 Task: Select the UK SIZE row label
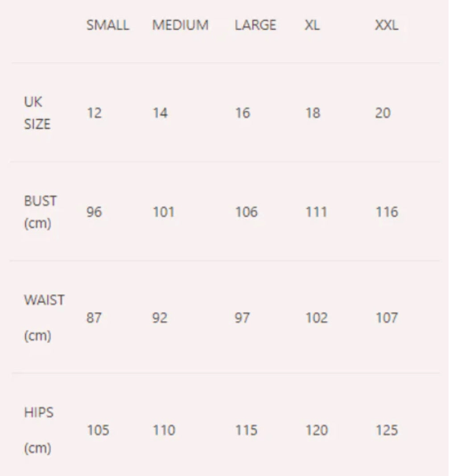click(x=37, y=113)
